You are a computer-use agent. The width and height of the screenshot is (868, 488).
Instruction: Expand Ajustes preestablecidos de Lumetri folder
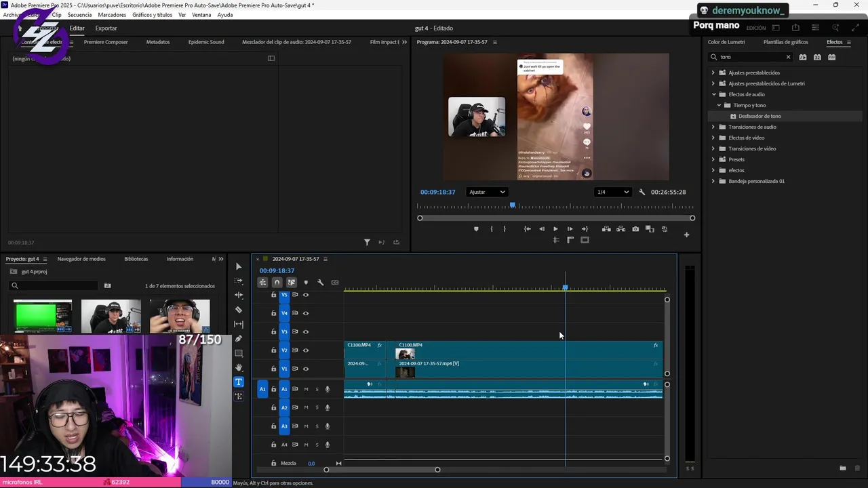click(713, 83)
